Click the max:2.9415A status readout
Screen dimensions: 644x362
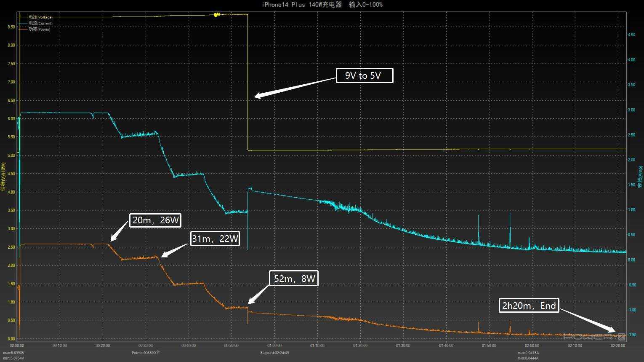(x=528, y=353)
